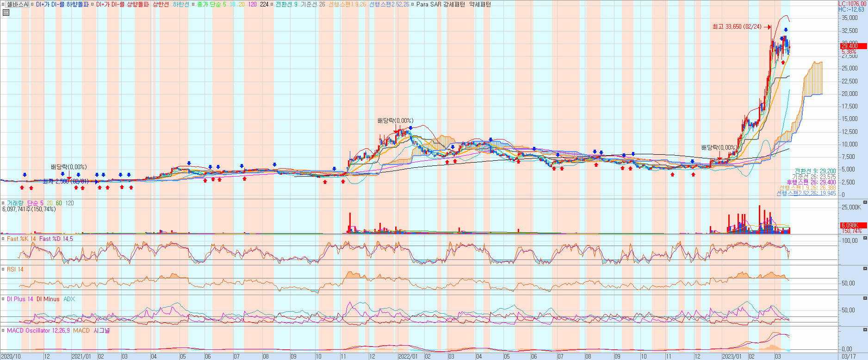Click the 상한선 legend label

(161, 4)
